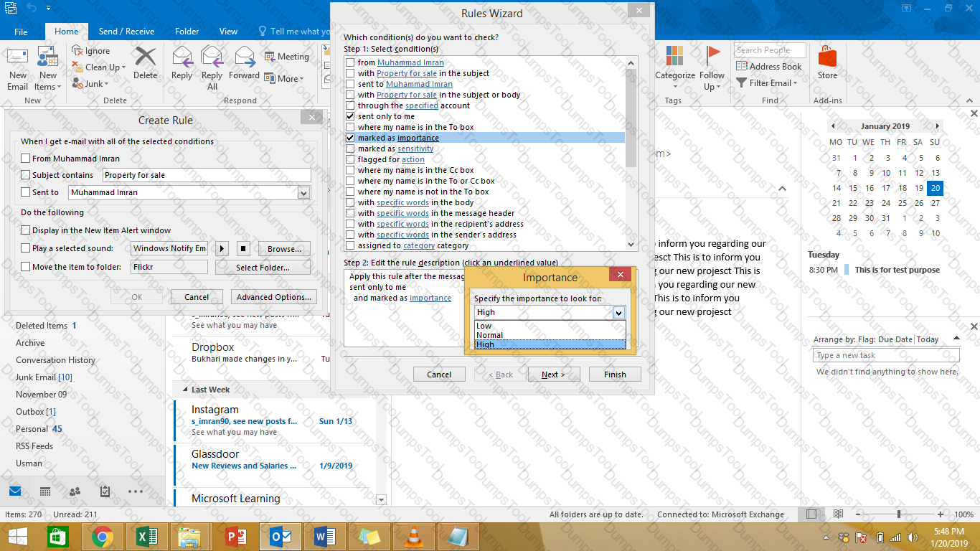Switch to Calendar view icon in navigation bar
Screen dimensions: 980x551
click(x=45, y=491)
